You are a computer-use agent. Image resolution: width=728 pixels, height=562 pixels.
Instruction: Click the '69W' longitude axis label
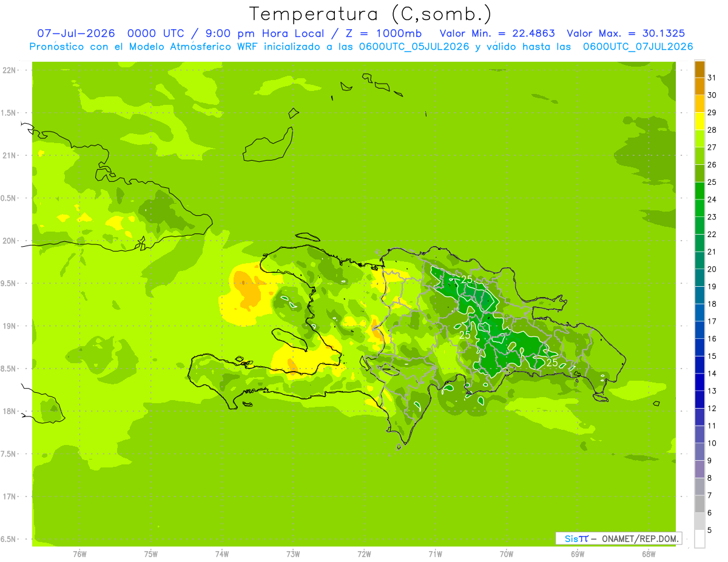pyautogui.click(x=578, y=554)
